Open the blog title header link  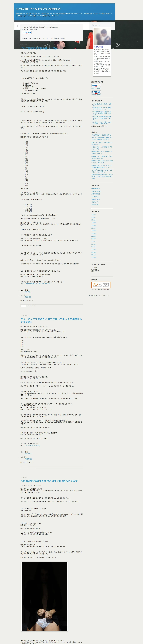38,9
